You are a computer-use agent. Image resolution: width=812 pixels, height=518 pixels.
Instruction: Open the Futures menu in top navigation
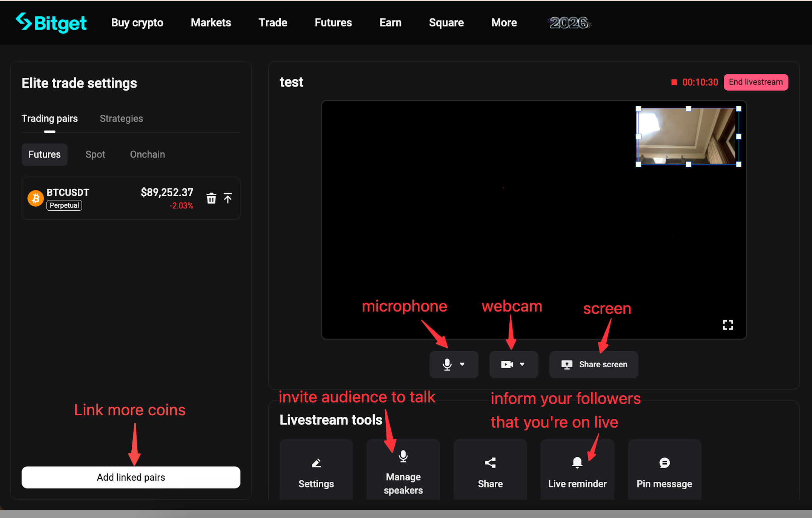[333, 23]
